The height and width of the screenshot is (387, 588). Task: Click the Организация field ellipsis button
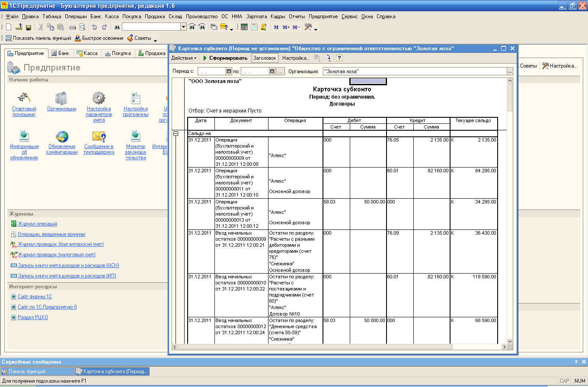pyautogui.click(x=510, y=71)
